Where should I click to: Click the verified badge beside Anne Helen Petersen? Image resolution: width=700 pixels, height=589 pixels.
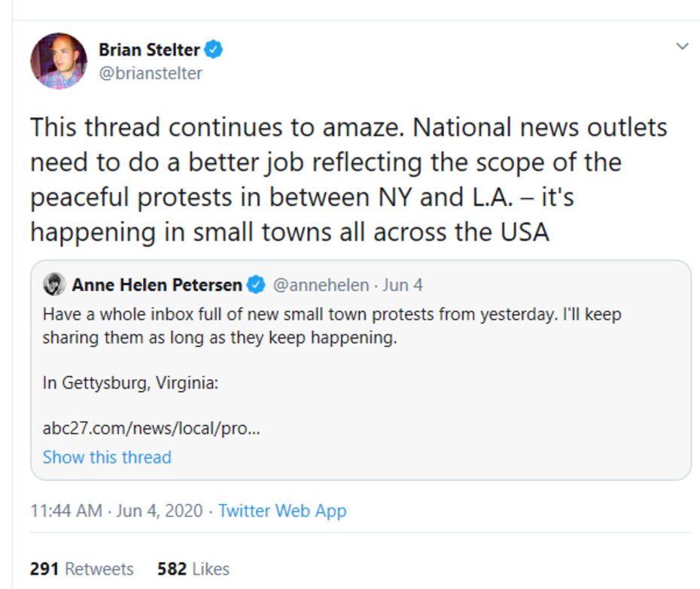[256, 285]
